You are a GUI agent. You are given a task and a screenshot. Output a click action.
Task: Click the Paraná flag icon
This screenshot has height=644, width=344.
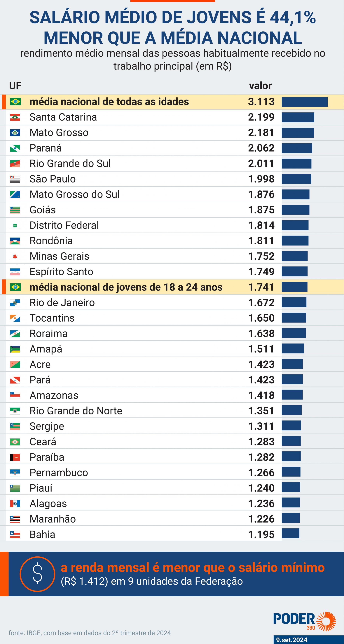pyautogui.click(x=15, y=148)
